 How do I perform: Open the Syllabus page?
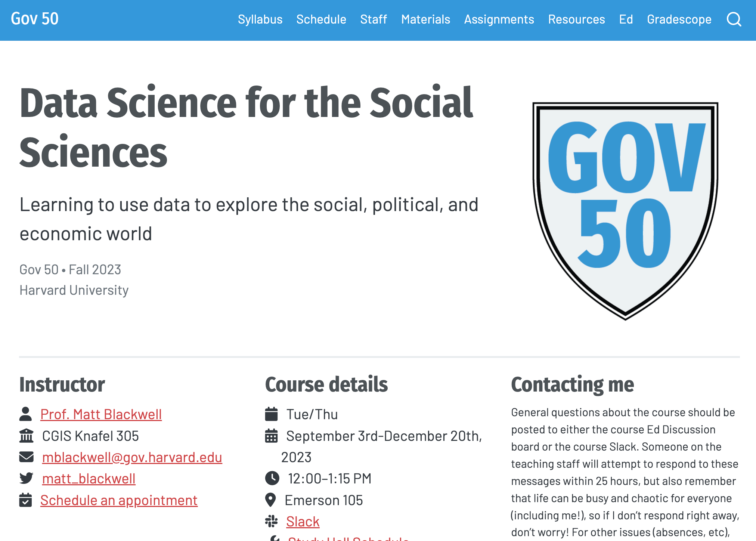[x=260, y=19]
